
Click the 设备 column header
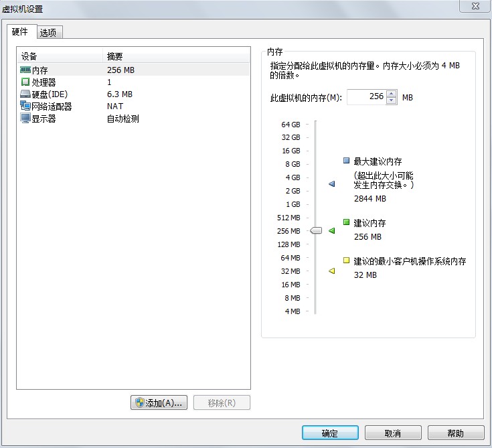pos(60,56)
